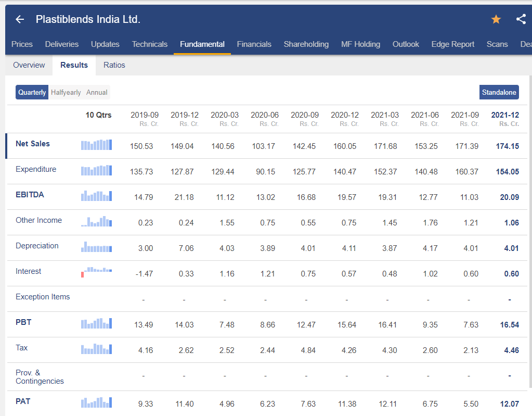Switch to the Ratios sub-tab
Screen dimensions: 532x416
click(114, 65)
